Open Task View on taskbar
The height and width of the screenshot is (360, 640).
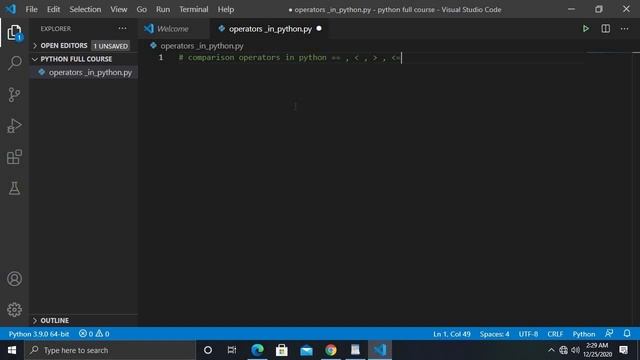[232, 350]
